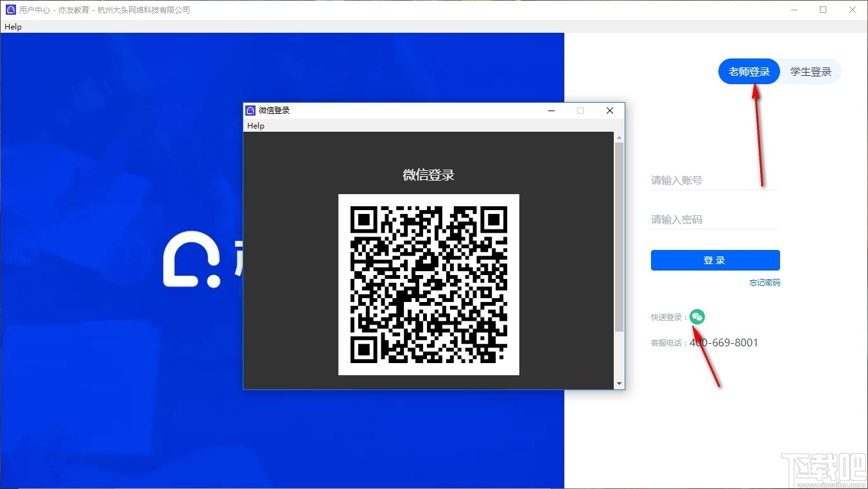The width and height of the screenshot is (868, 489).
Task: Switch to 老师登录 tab
Action: click(749, 71)
